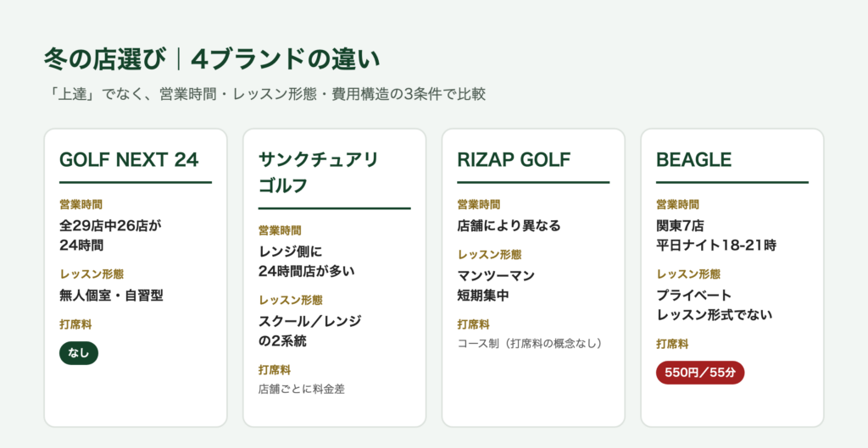The height and width of the screenshot is (448, 868).
Task: Click the text レンジ側に 24時間店が多い
Action: tap(306, 261)
